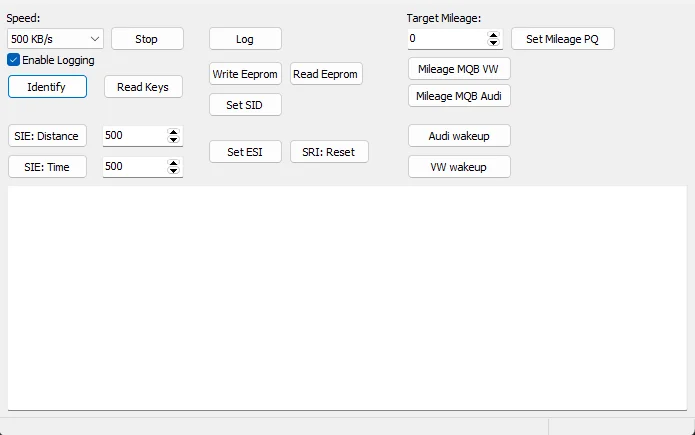Screen dimensions: 695x435
Task: Increase the SIE Distance value with up arrow
Action: coord(174,132)
